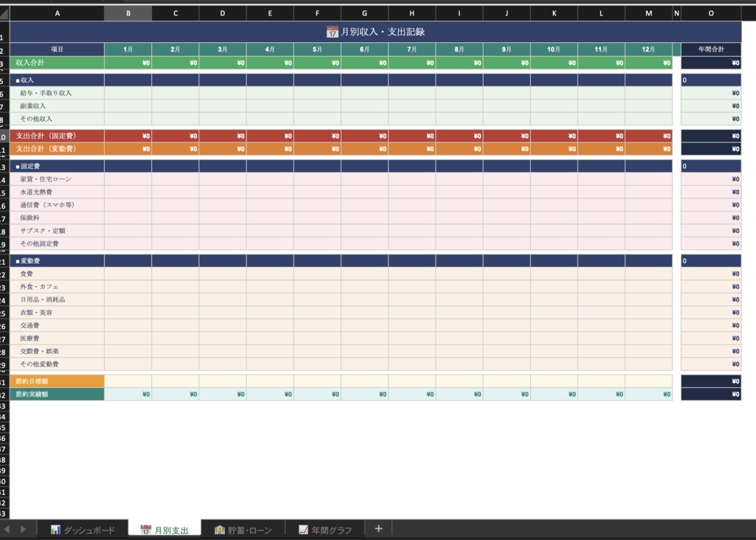
Task: Open the ダッシュボード sheet tab
Action: click(x=83, y=530)
